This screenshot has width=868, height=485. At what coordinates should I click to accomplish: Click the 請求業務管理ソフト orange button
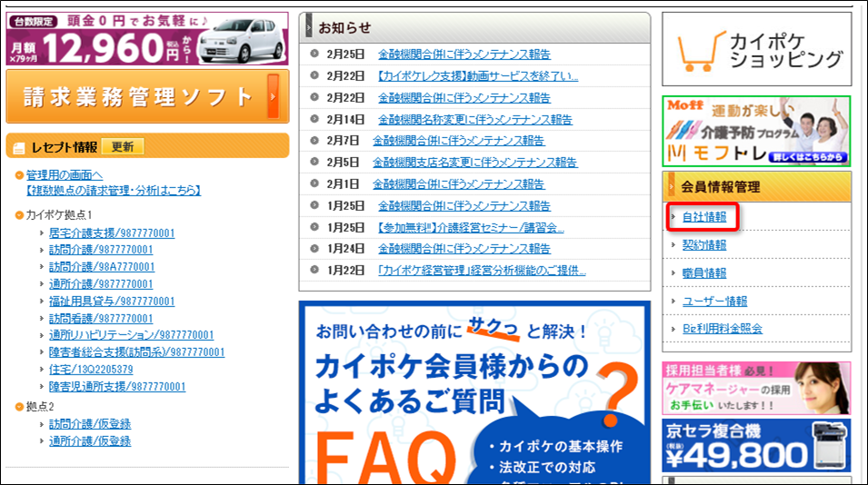[x=147, y=97]
